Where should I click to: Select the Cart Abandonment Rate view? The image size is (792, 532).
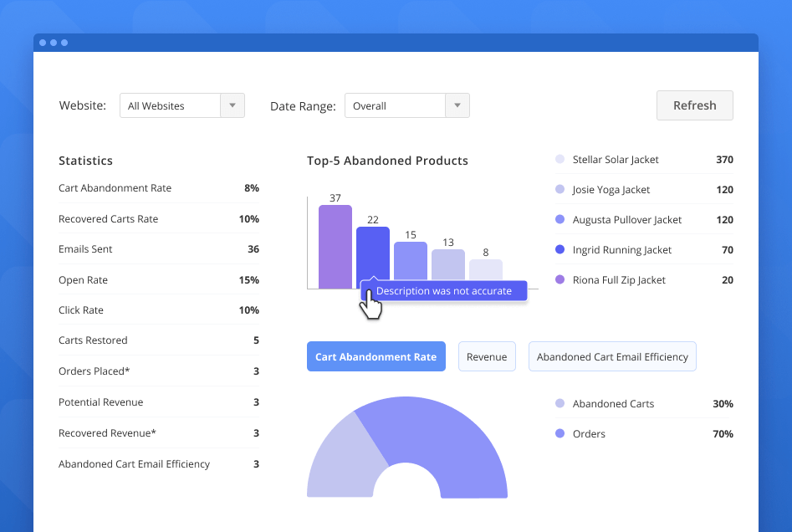tap(376, 356)
